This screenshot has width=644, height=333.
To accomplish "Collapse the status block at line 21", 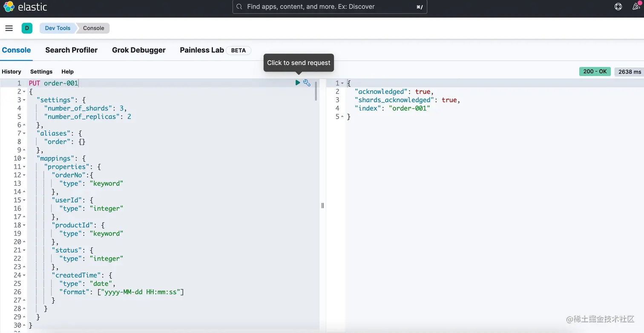I will (24, 250).
